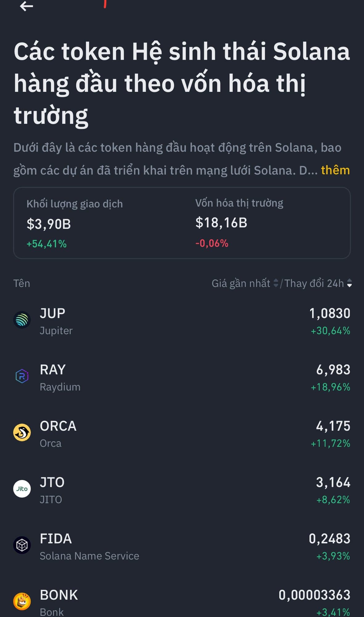Viewport: 364px width, 617px height.
Task: Open the ORCA token name
Action: [58, 426]
